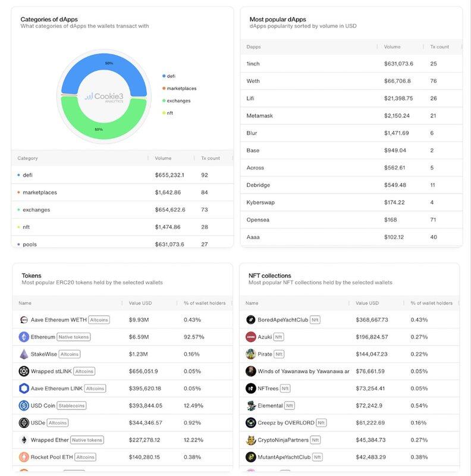
Task: Click the exchanges category row
Action: [123, 210]
